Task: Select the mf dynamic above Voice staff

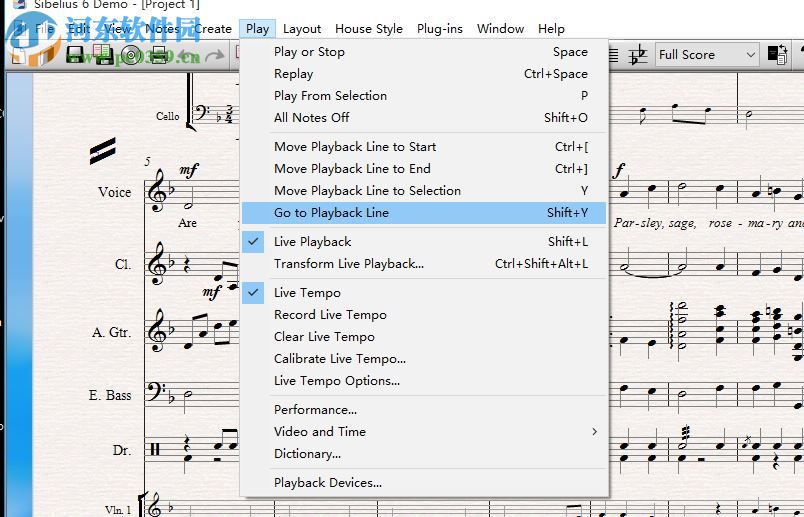Action: (x=188, y=169)
